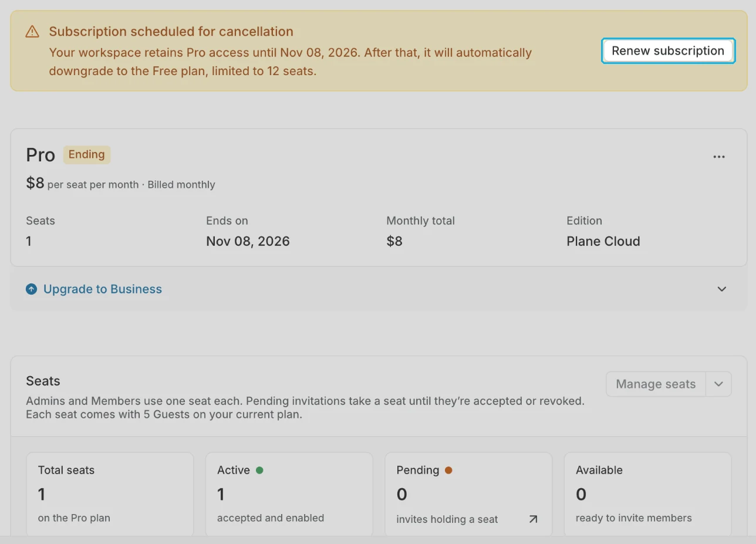The width and height of the screenshot is (756, 544).
Task: Click the "Each seat comes with 5 Guests" sentence
Action: [x=164, y=415]
